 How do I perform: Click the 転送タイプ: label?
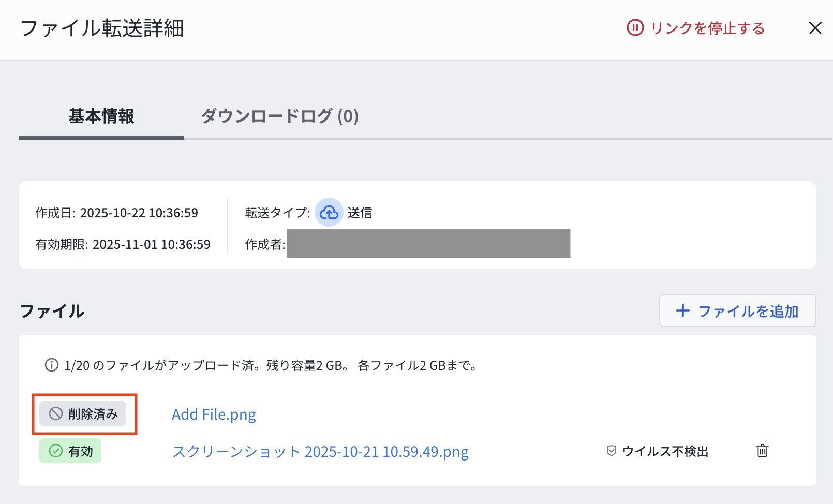(278, 213)
